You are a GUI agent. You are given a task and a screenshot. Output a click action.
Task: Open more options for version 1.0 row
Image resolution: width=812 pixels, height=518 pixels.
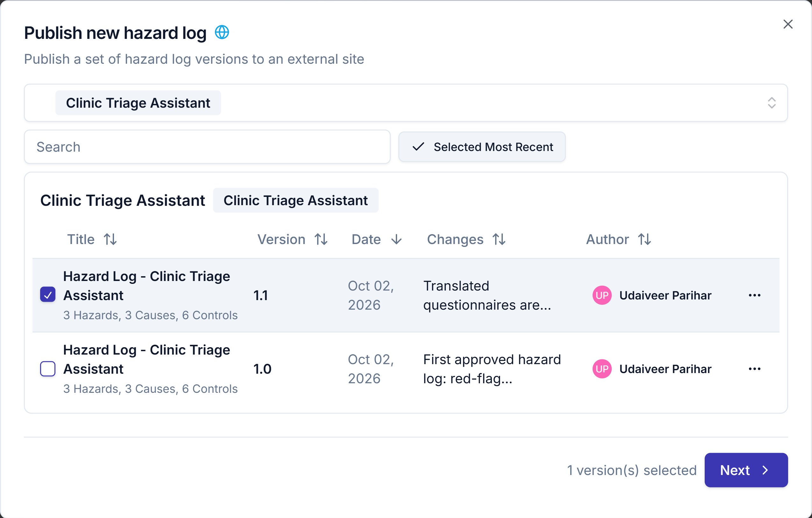(754, 369)
